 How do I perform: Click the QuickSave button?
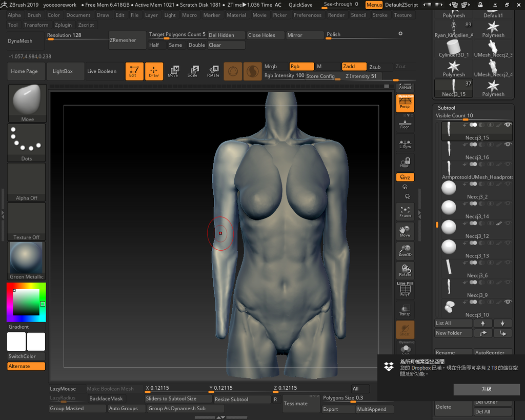pyautogui.click(x=300, y=5)
